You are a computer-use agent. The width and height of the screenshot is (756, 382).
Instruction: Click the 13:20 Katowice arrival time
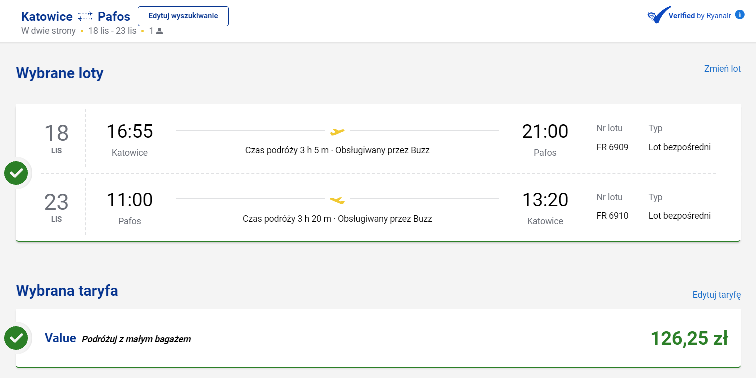tap(545, 200)
